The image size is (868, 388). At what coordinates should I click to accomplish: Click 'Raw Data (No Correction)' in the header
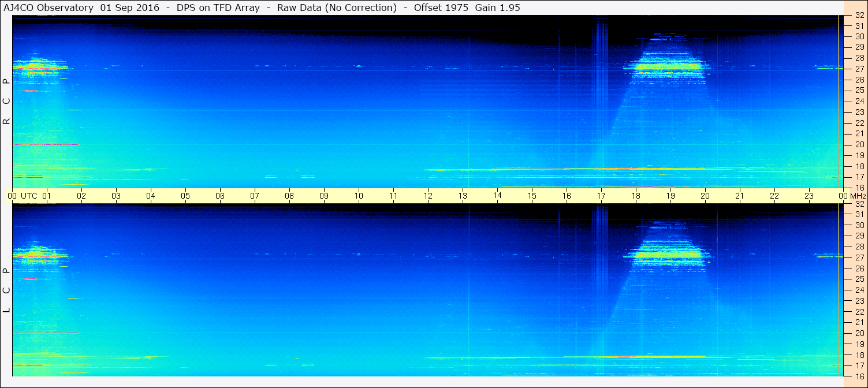coord(337,8)
